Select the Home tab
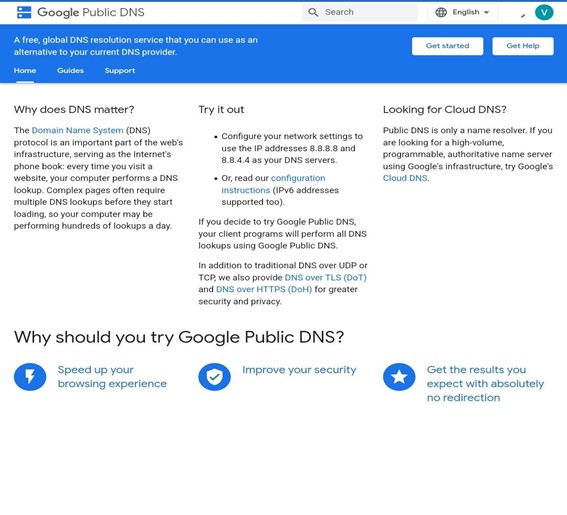The image size is (567, 515). (x=25, y=71)
